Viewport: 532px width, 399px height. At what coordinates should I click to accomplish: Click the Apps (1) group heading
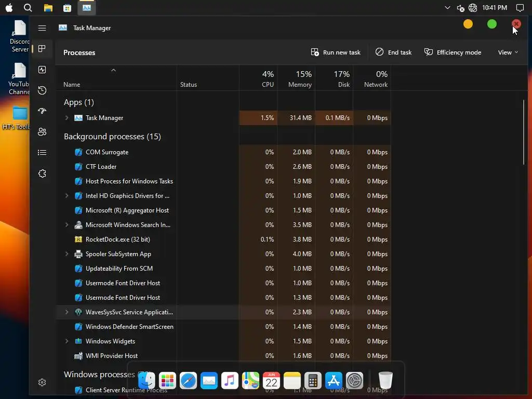click(x=79, y=102)
